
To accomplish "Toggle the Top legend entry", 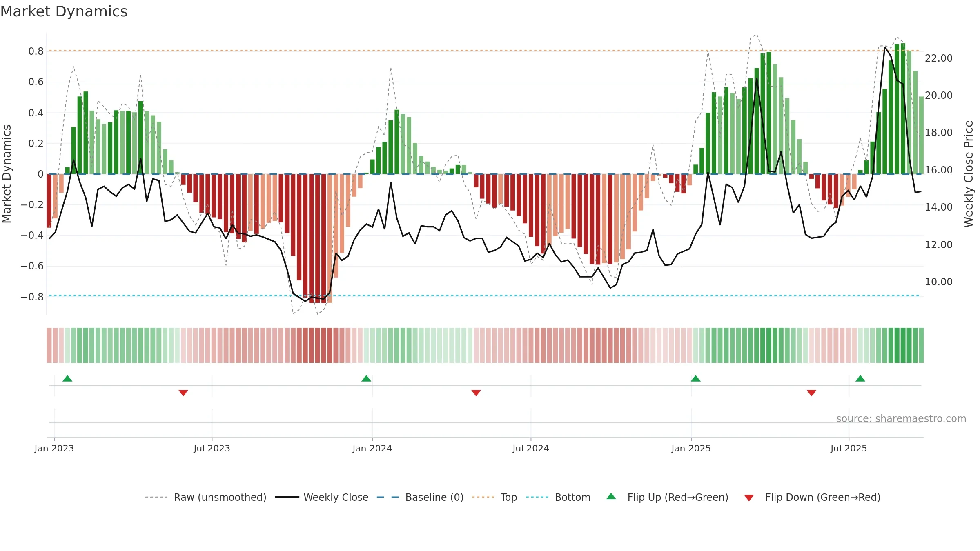I will coord(494,497).
